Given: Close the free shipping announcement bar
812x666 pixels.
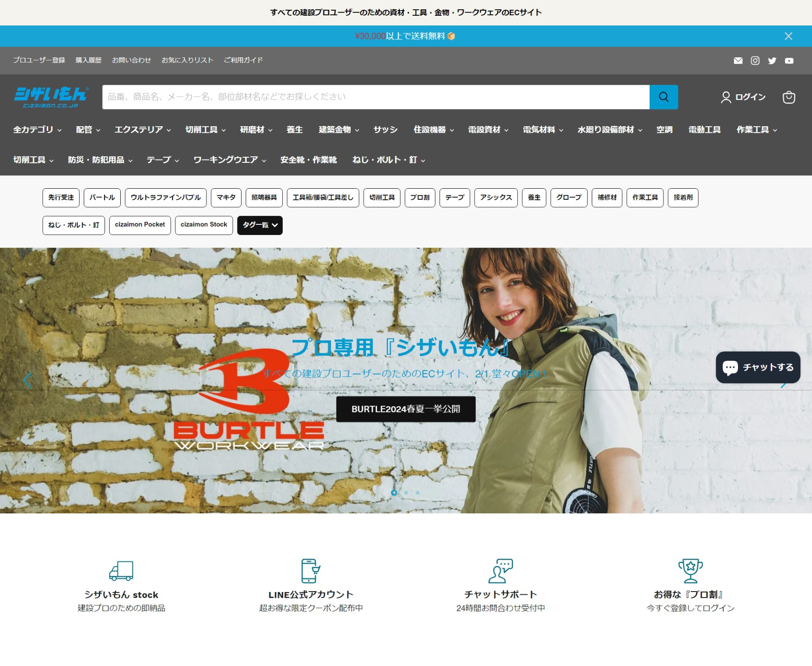Looking at the screenshot, I should click(788, 36).
